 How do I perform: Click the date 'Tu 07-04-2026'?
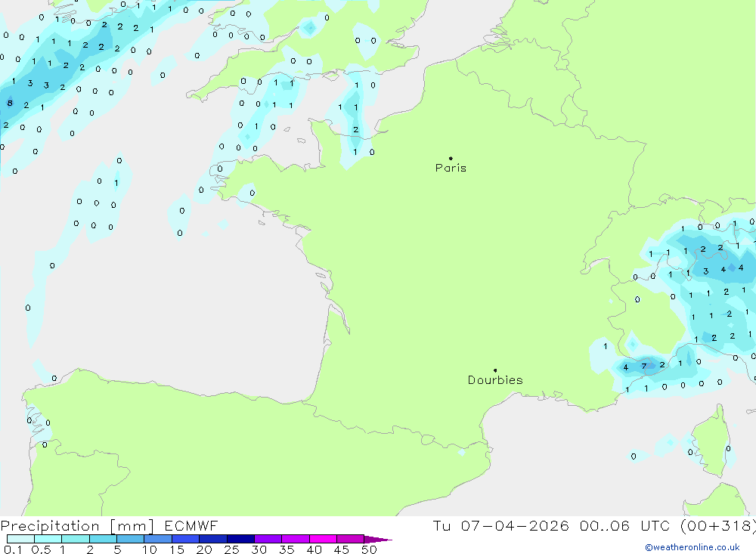(x=500, y=526)
